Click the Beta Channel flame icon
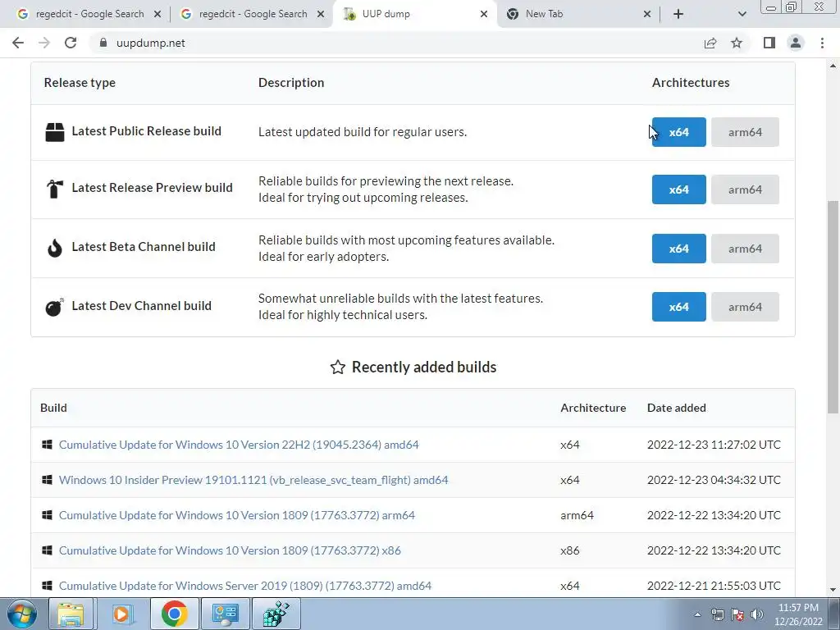Screen dimensions: 840x630 click(x=55, y=248)
